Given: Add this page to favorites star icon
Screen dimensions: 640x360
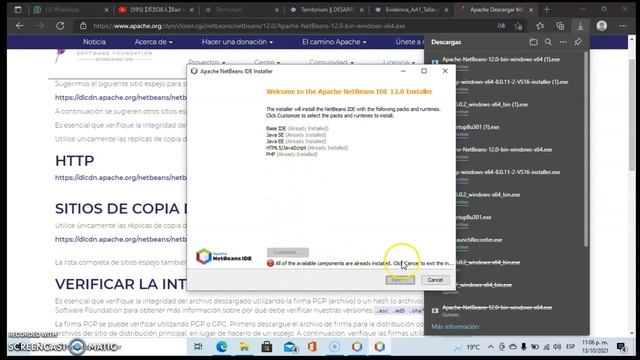Looking at the screenshot, I should (x=518, y=26).
